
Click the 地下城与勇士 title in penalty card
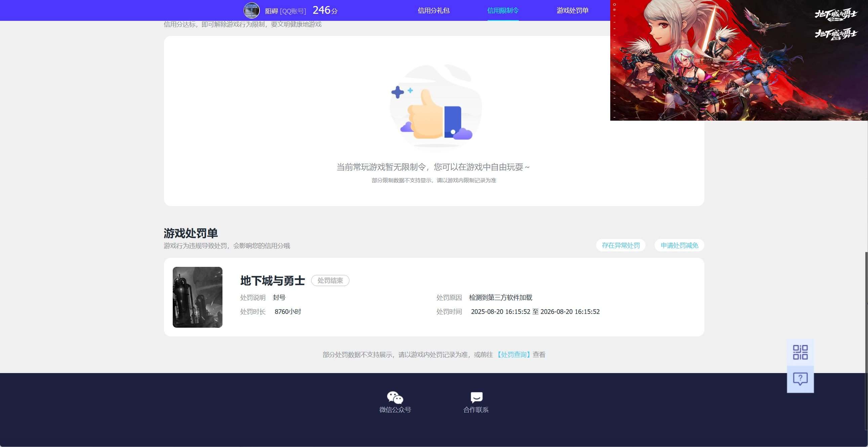pyautogui.click(x=272, y=281)
